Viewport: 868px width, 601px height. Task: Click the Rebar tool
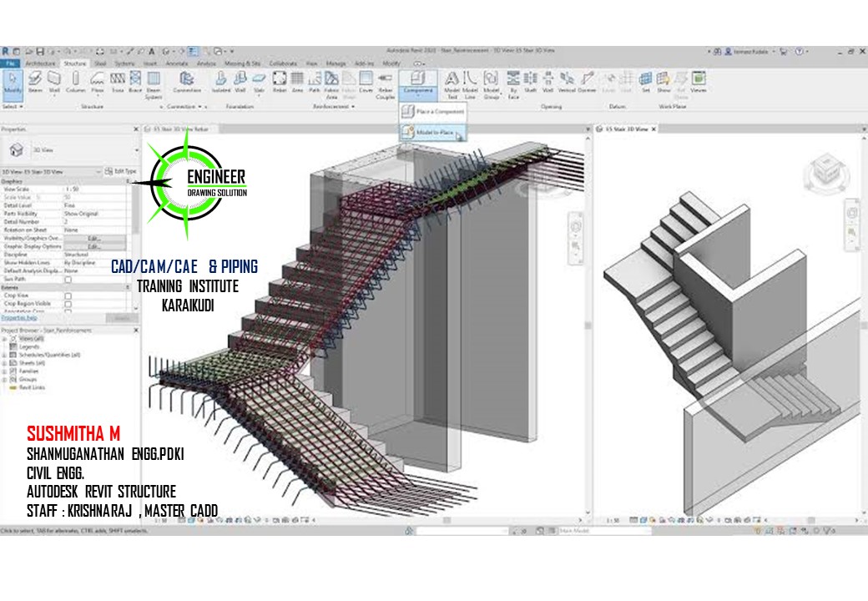[x=280, y=82]
